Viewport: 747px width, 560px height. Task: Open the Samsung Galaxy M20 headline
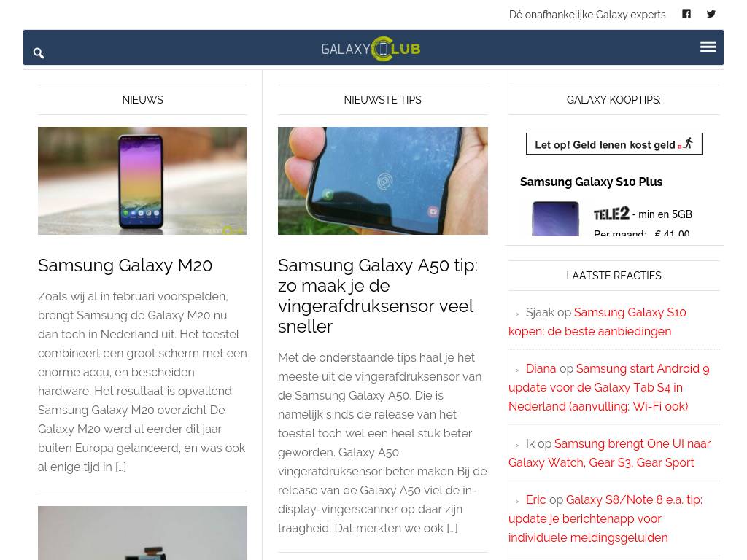tap(125, 265)
